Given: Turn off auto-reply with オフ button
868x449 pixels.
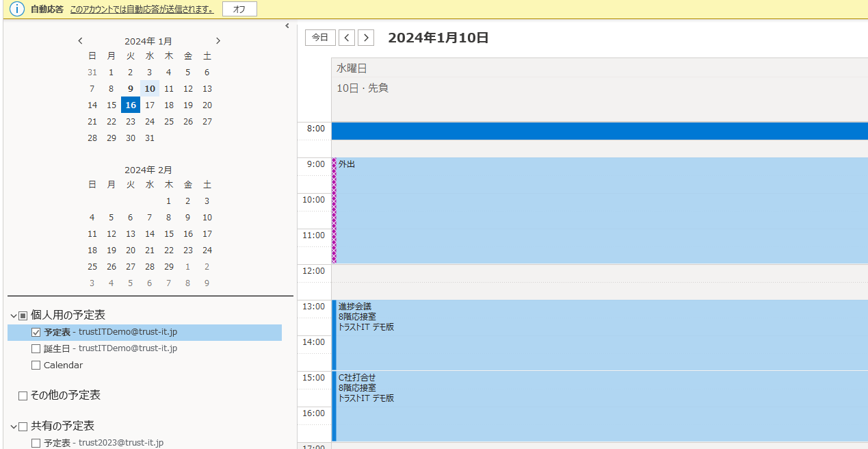Looking at the screenshot, I should click(239, 10).
